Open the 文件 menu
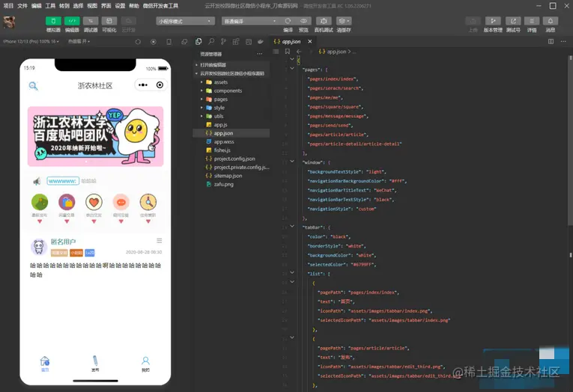The image size is (573, 392). 22,6
